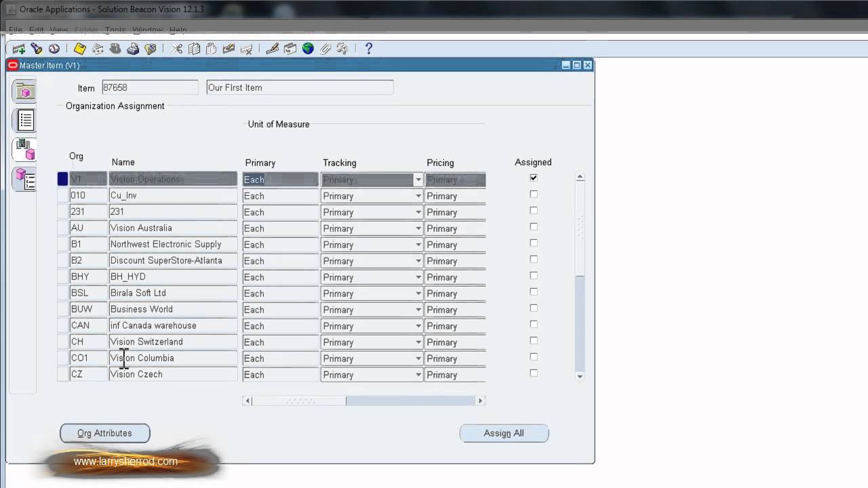Check Assigned box for org 231
Image resolution: width=868 pixels, height=488 pixels.
[x=534, y=210]
